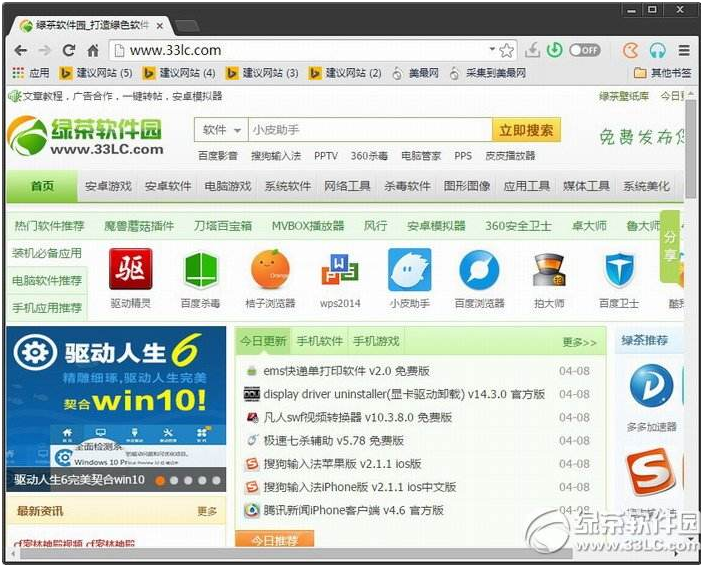Click the 百度卫士 blue shield icon
The width and height of the screenshot is (701, 565).
pos(619,270)
